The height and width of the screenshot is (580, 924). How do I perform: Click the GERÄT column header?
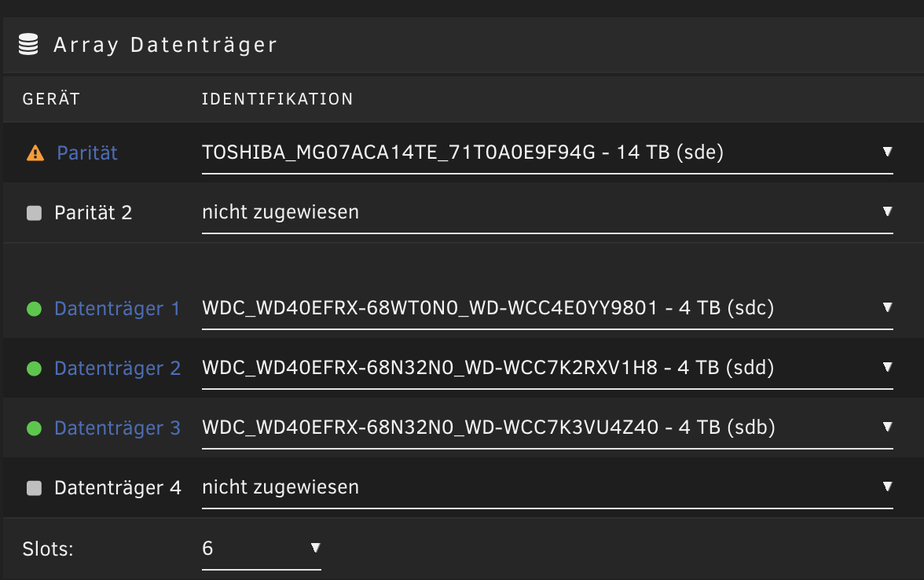point(51,98)
